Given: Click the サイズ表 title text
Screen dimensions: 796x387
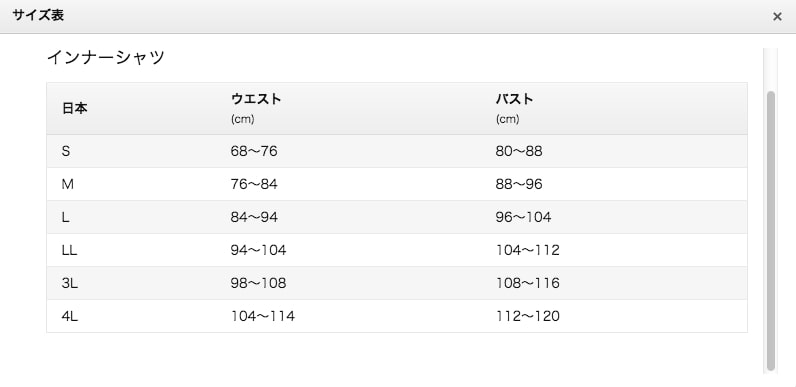Looking at the screenshot, I should tap(38, 16).
